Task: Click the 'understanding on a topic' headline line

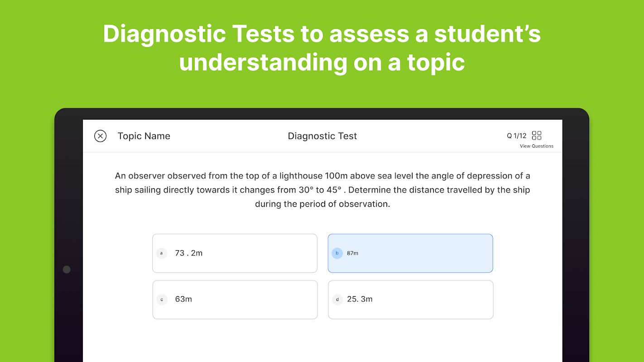Action: [x=322, y=62]
